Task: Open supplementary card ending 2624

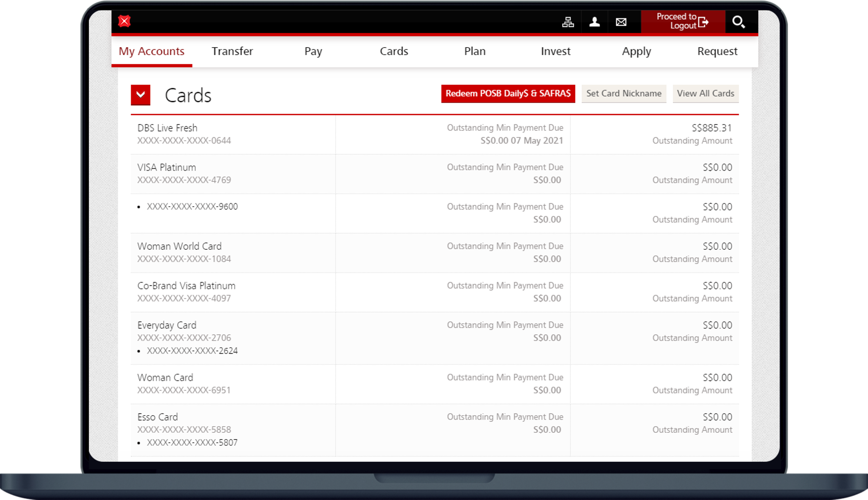Action: (192, 351)
